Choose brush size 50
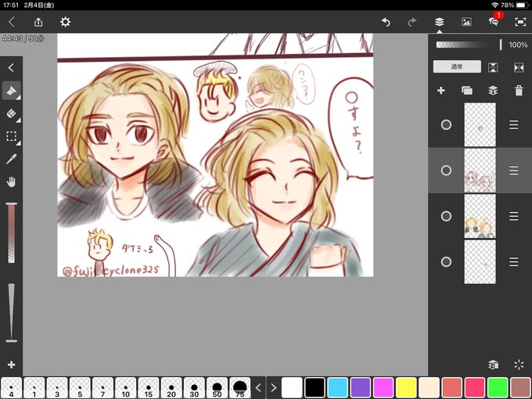 point(217,388)
